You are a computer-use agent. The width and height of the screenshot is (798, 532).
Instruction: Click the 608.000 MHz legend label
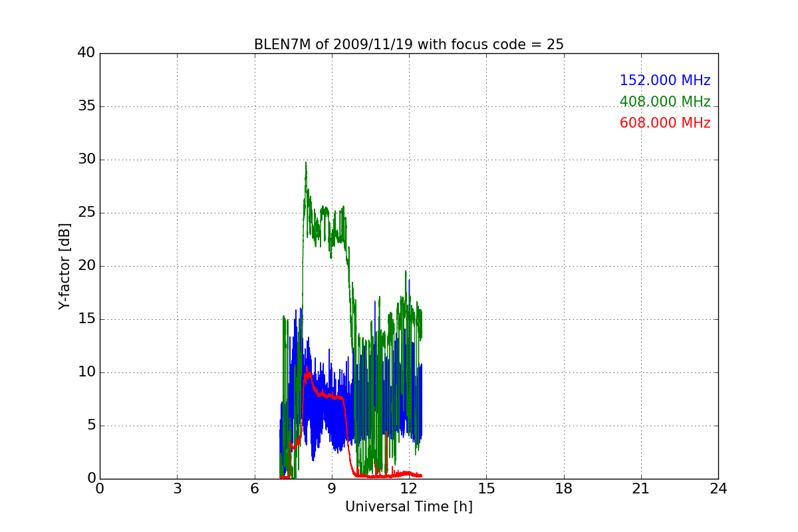665,123
